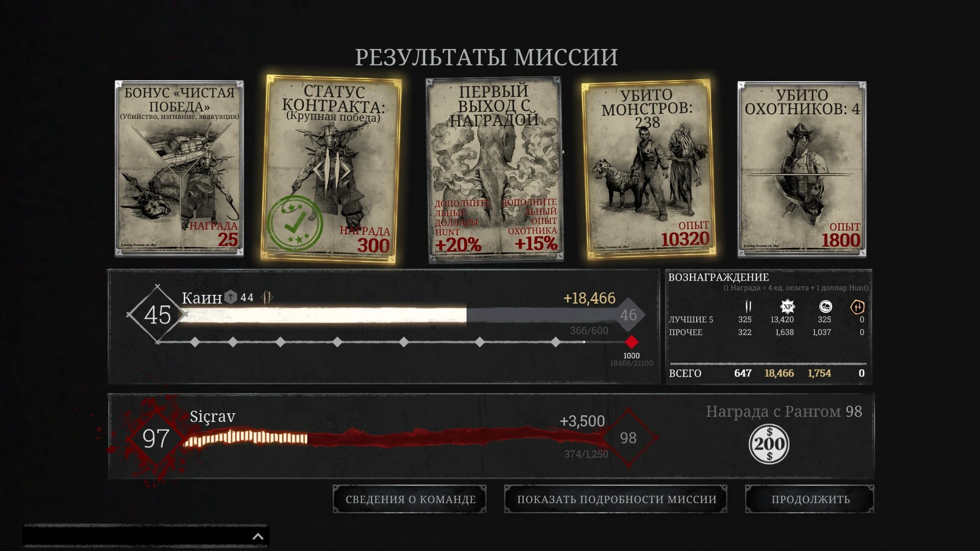Click 'Показать подробности миссии' button
This screenshot has height=551, width=980.
tap(616, 499)
